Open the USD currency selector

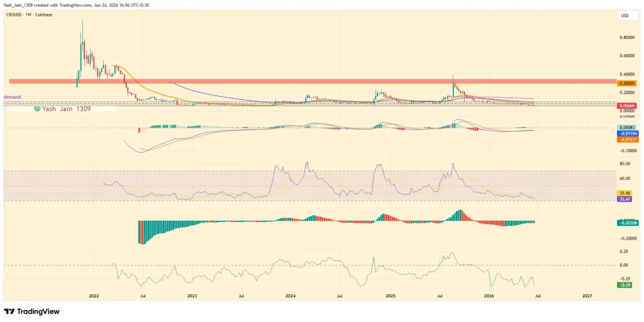coord(625,16)
